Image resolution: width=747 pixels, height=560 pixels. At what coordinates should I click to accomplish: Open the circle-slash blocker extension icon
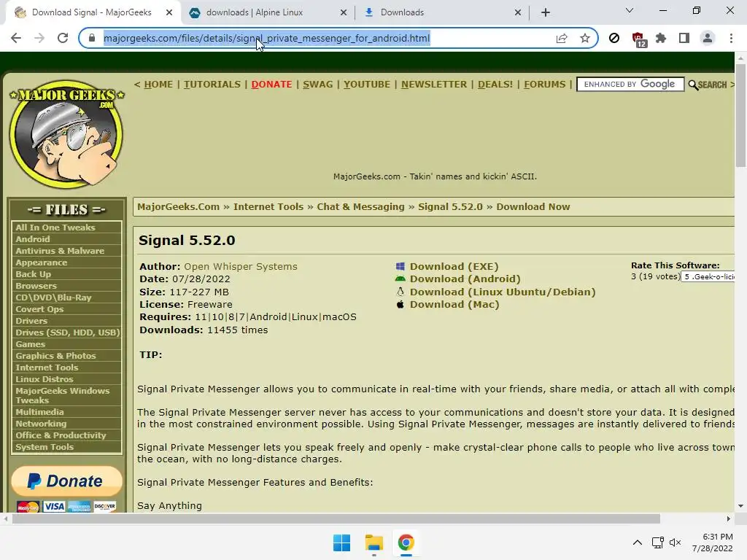614,38
